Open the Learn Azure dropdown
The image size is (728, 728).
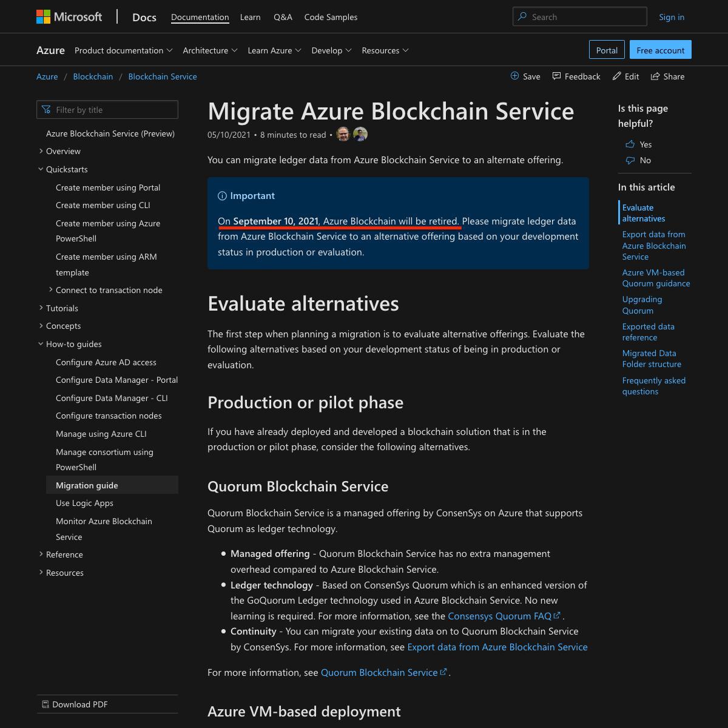point(274,50)
